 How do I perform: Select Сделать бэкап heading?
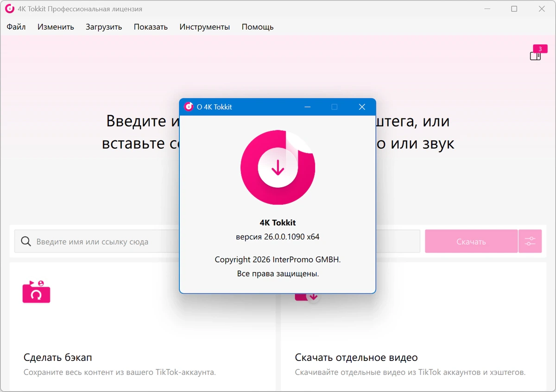(58, 358)
